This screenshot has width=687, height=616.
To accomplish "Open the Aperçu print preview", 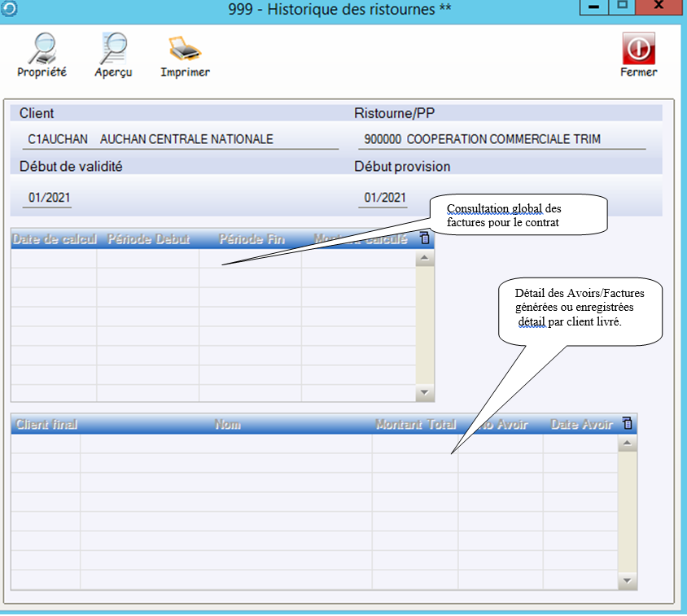I will click(x=113, y=50).
